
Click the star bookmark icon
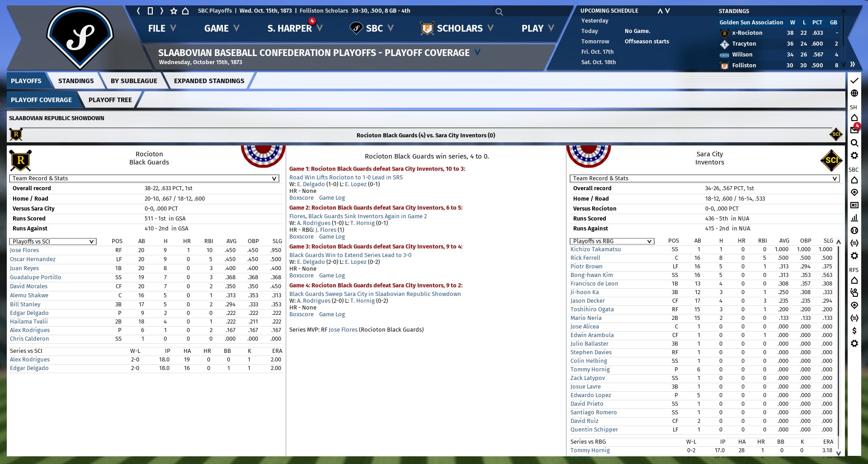[x=174, y=11]
